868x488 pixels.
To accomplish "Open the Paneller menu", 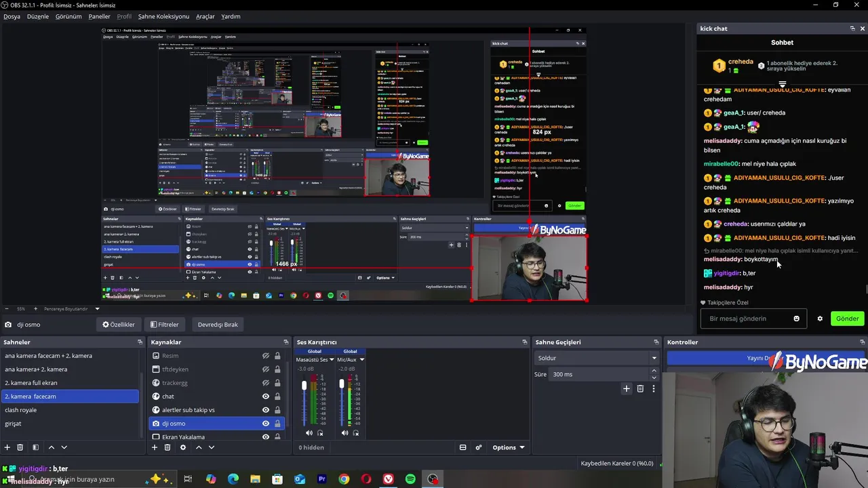I will click(99, 16).
